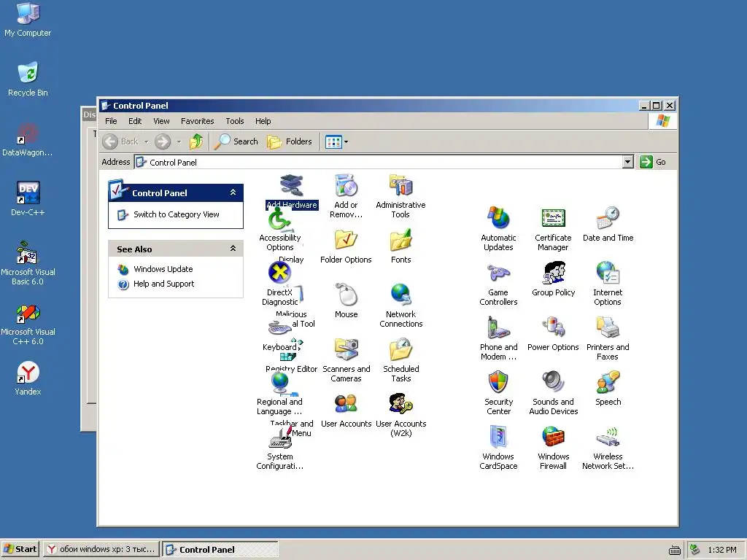Select the Yandex desktop shortcut
The image size is (747, 560).
[28, 378]
